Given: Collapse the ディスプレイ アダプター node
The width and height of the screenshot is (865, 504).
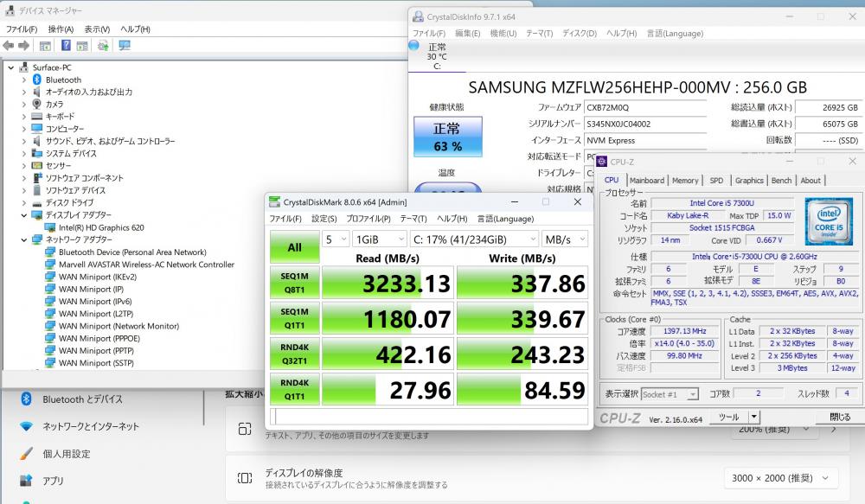Looking at the screenshot, I should [x=23, y=215].
